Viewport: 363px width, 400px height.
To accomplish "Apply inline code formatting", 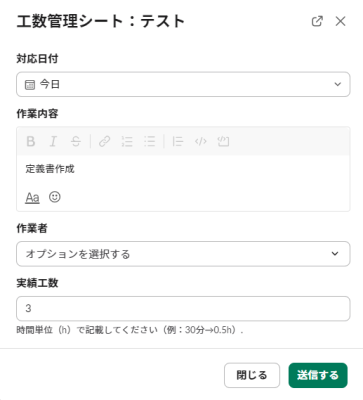I will 201,141.
